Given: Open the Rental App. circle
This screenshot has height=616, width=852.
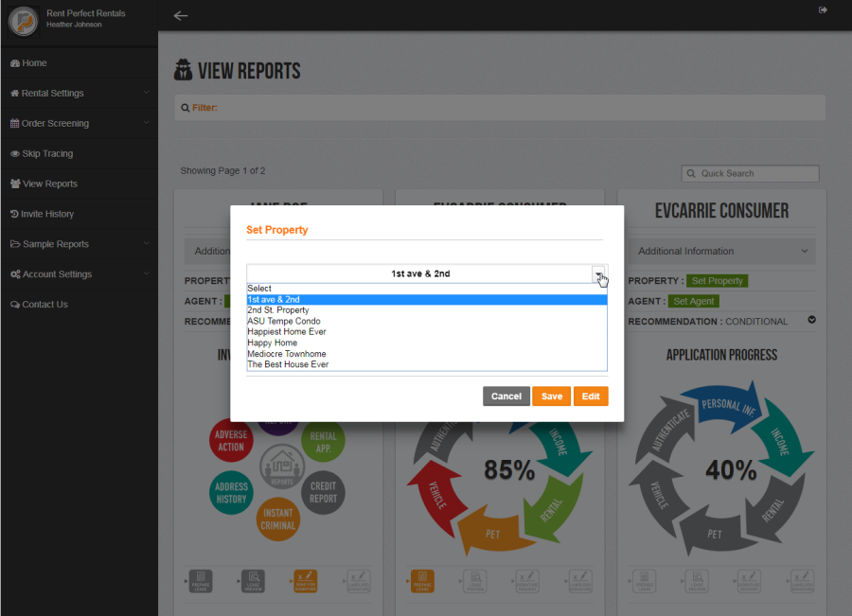Looking at the screenshot, I should [x=324, y=442].
